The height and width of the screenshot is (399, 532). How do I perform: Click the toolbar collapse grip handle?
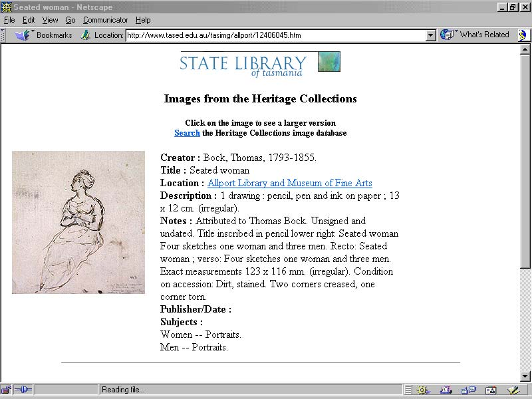(3, 35)
